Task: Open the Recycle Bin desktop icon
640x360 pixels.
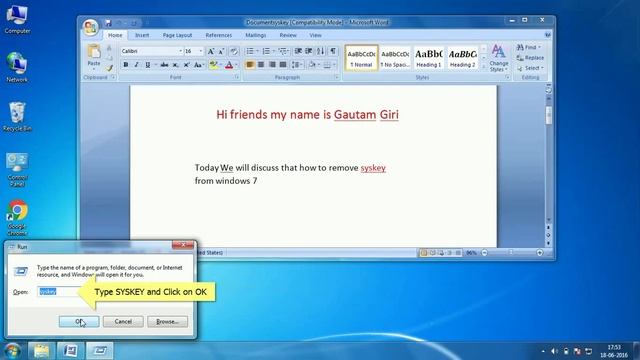Action: click(17, 117)
